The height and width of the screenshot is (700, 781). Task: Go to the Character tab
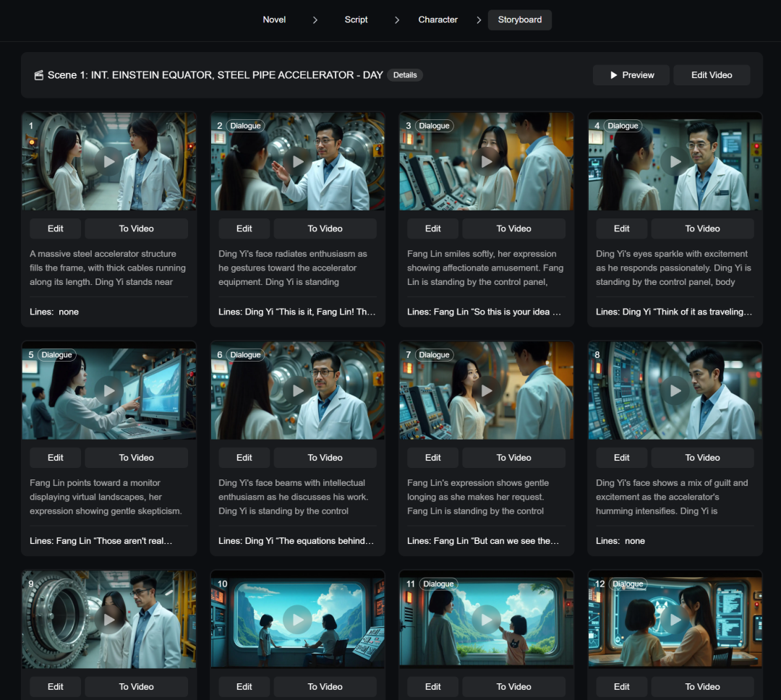coord(438,20)
